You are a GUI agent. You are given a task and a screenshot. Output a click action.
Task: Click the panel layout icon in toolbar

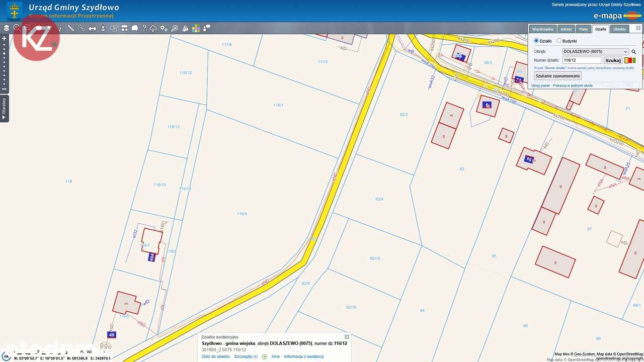pos(124,28)
